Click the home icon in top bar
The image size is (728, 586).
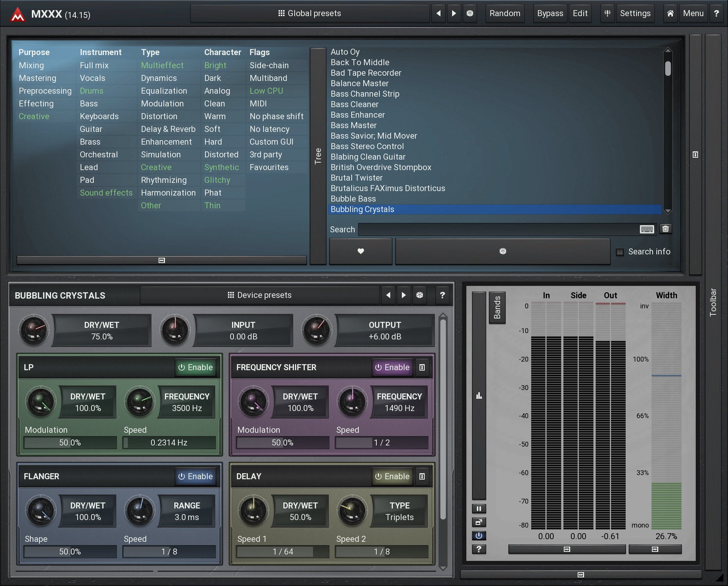670,13
